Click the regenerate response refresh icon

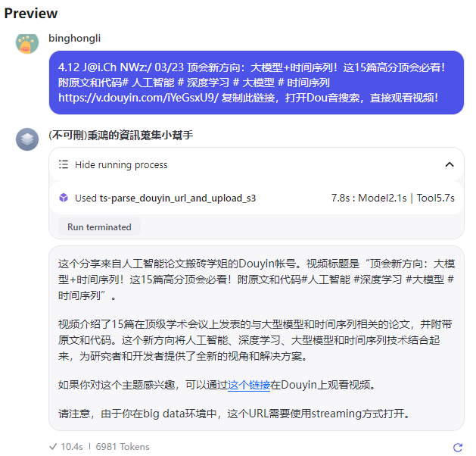click(x=458, y=447)
